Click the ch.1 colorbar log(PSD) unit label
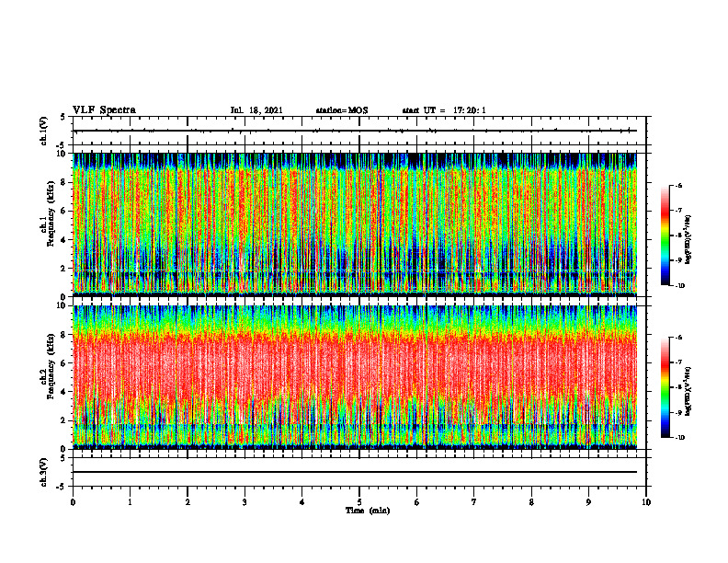Screen dimensions: 728x563 (688, 240)
